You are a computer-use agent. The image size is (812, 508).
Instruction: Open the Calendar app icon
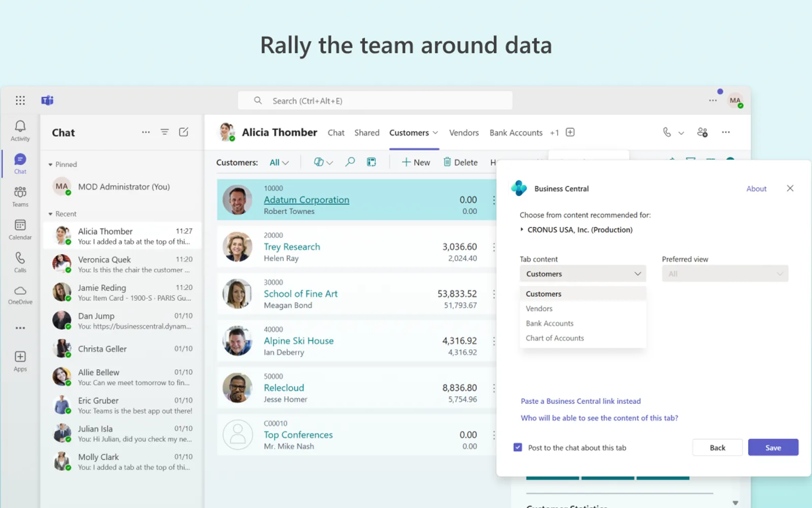pyautogui.click(x=20, y=230)
